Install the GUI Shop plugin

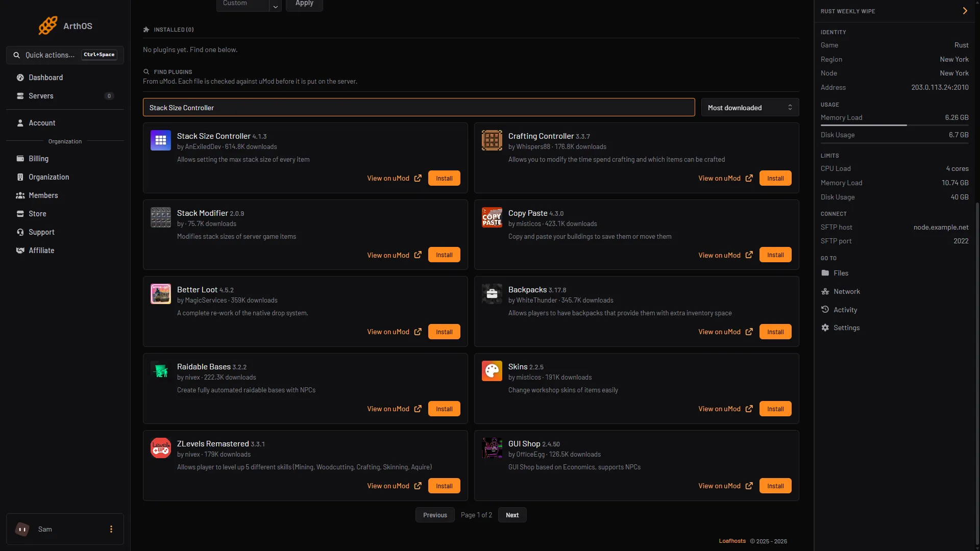point(775,486)
